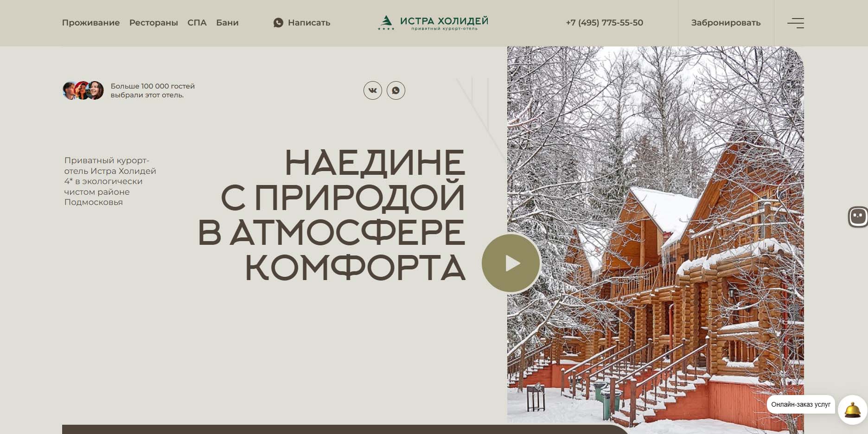
Task: Click the Онлайн-заказ услуг label
Action: point(801,404)
